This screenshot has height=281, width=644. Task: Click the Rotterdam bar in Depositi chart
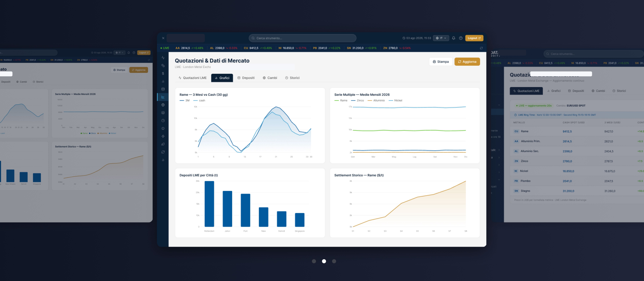209,204
